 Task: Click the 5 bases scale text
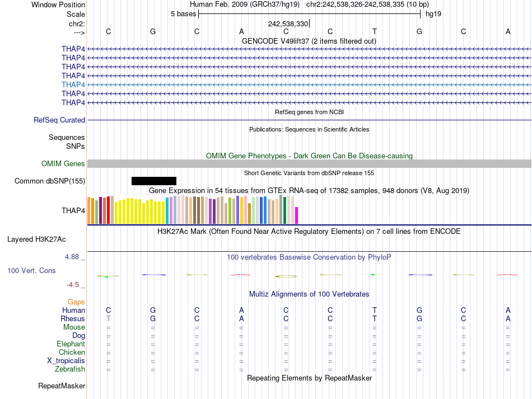[183, 14]
